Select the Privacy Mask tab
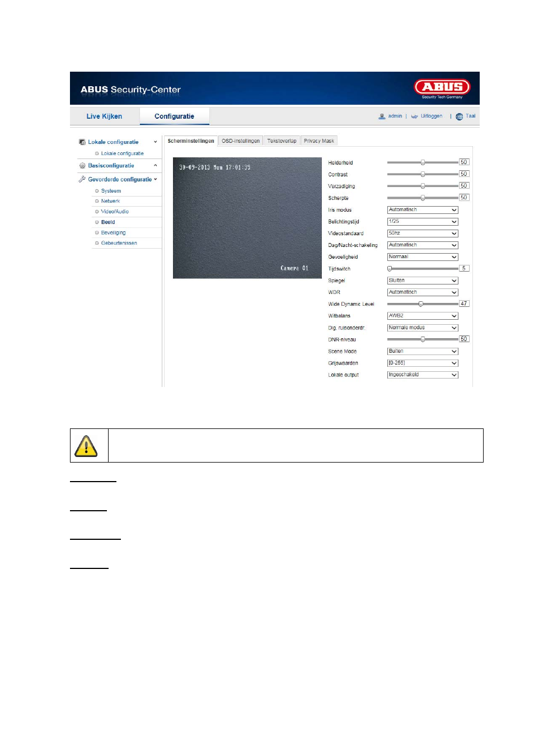The image size is (534, 756). point(319,141)
